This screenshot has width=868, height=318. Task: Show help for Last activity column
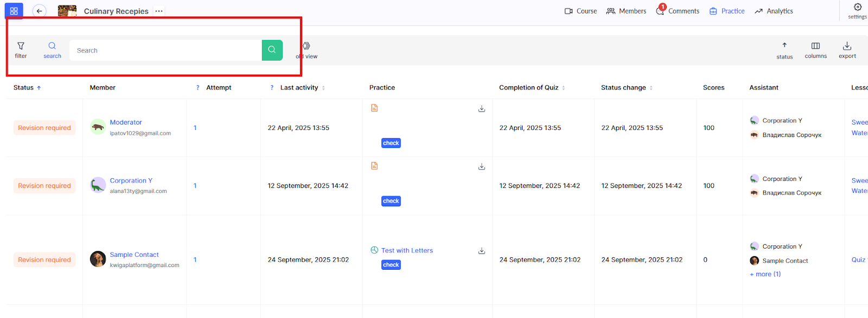pos(272,88)
